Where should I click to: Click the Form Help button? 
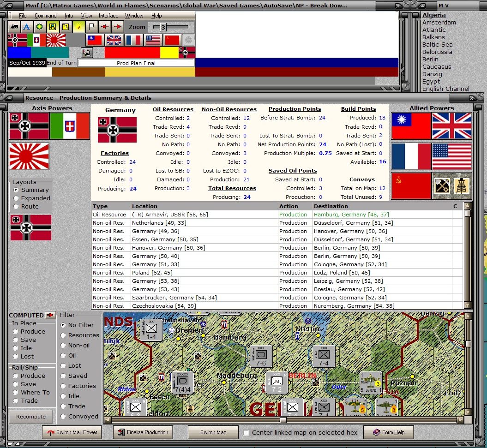pyautogui.click(x=389, y=432)
